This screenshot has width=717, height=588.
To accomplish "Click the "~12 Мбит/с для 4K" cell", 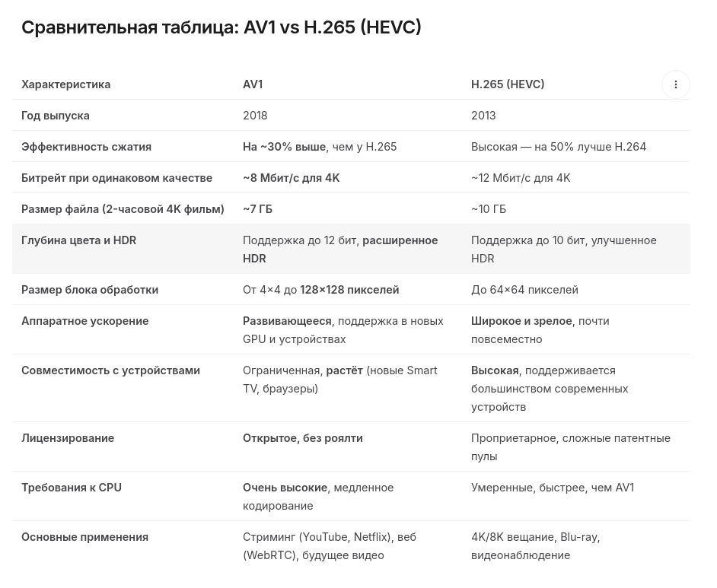I will 521,178.
